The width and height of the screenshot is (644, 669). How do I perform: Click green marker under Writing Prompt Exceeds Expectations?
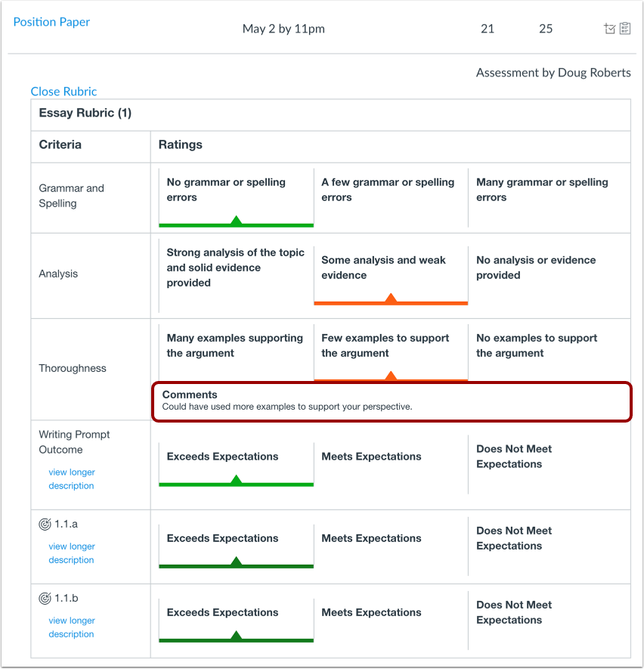[x=236, y=480]
